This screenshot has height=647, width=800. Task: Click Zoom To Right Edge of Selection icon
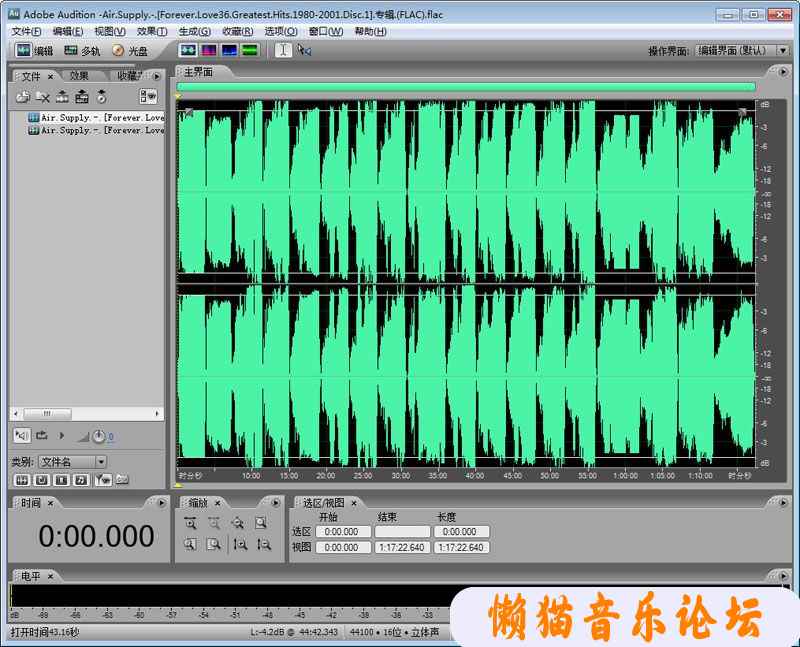click(214, 544)
